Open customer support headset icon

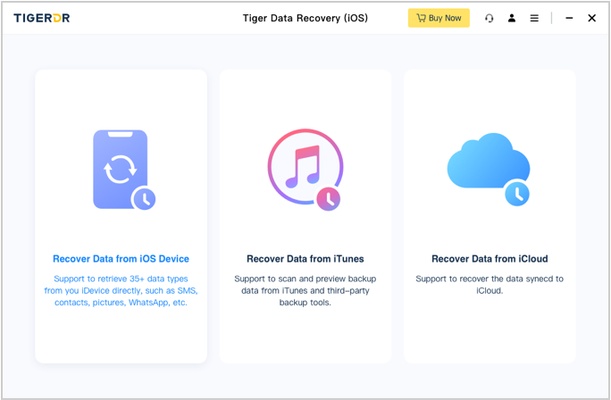click(489, 18)
